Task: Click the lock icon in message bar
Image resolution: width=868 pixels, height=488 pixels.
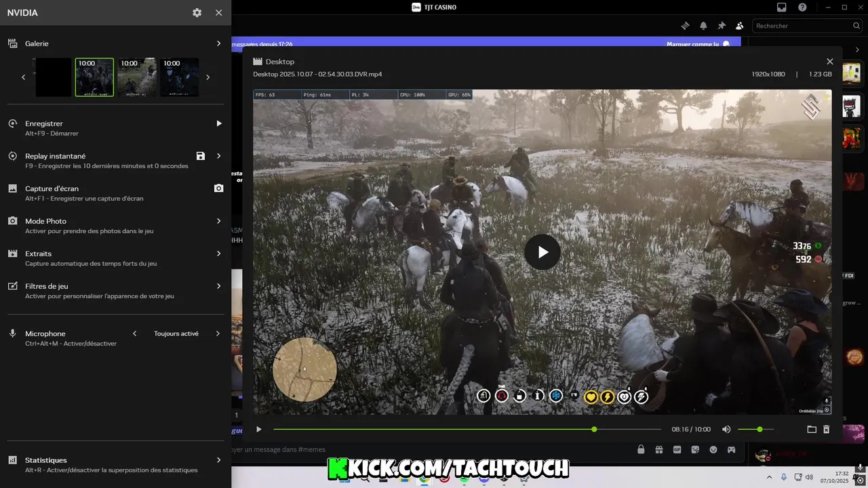Action: tap(641, 449)
